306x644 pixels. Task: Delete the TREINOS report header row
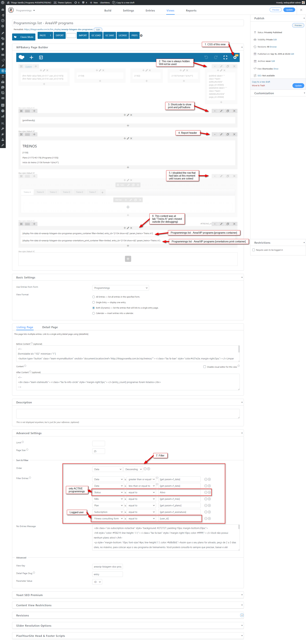click(x=234, y=135)
